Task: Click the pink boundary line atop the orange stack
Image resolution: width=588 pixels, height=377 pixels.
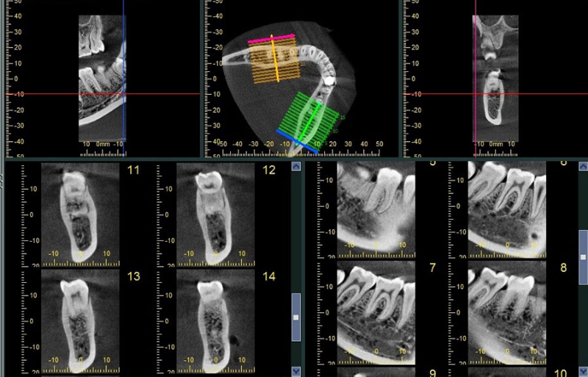Action: [x=271, y=38]
